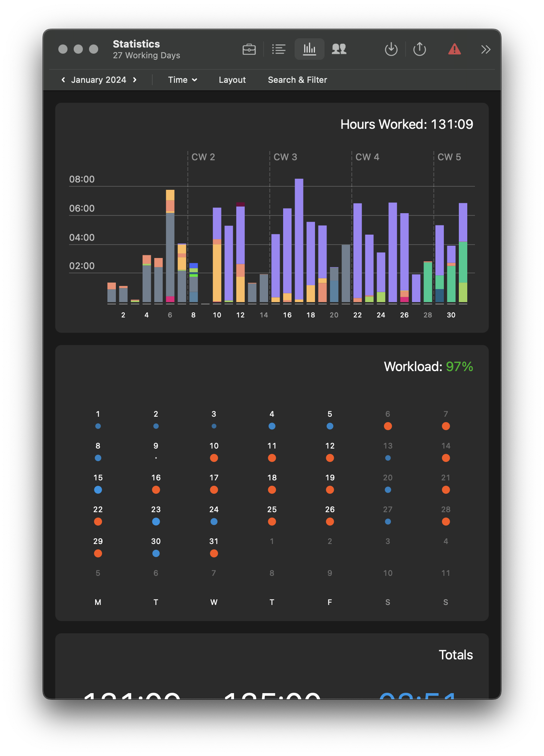Select the bar chart statistics view
The height and width of the screenshot is (756, 544).
pos(309,49)
